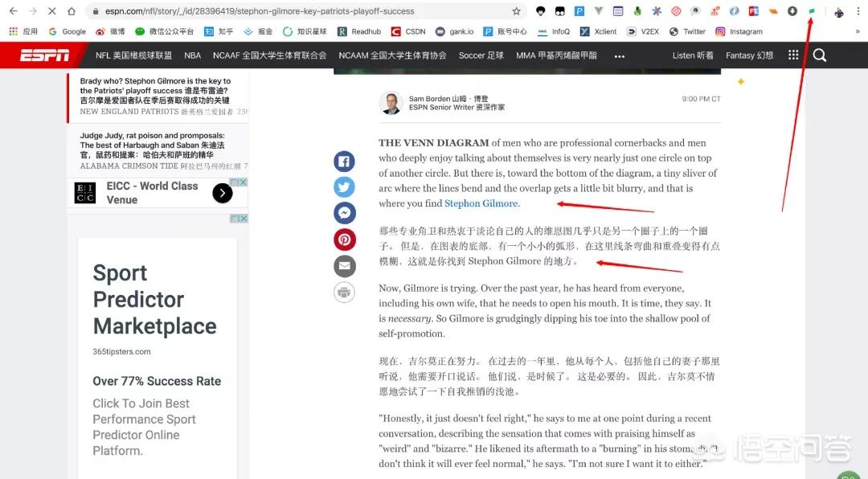Print the article with the printer icon
Screen dimensions: 868x479
coord(344,293)
